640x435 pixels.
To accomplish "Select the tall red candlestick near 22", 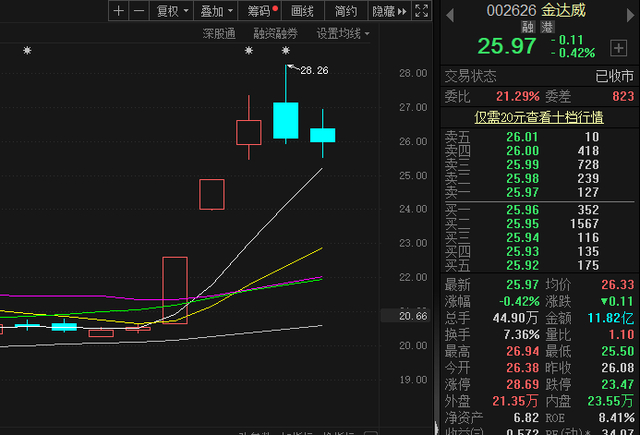I will [175, 290].
